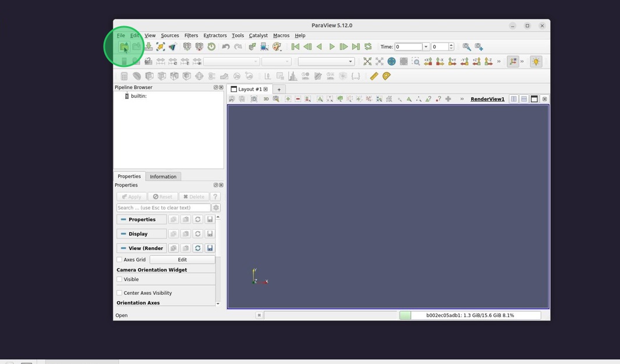
Task: Set view direction to -X
Action: pos(440,61)
